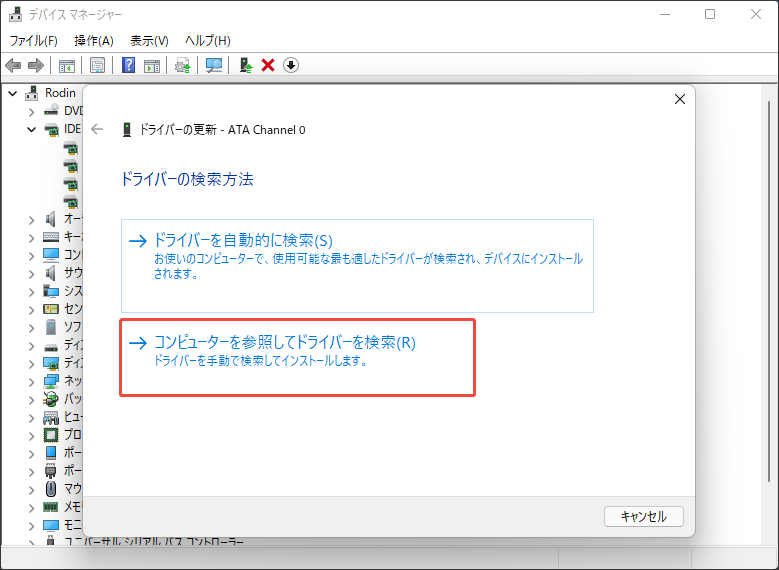
Task: Click the Update driver toolbar icon
Action: click(183, 65)
